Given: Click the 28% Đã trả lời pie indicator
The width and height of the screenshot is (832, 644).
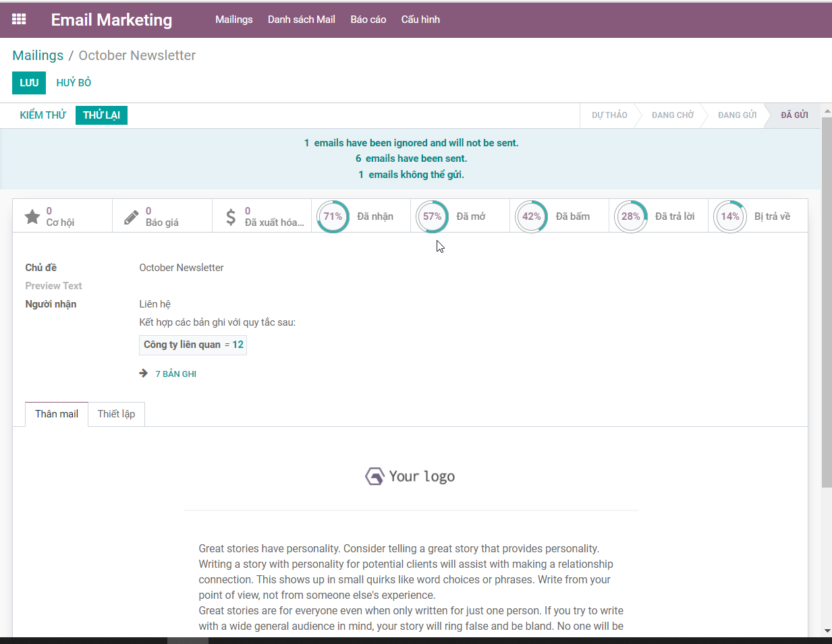Looking at the screenshot, I should [x=631, y=216].
